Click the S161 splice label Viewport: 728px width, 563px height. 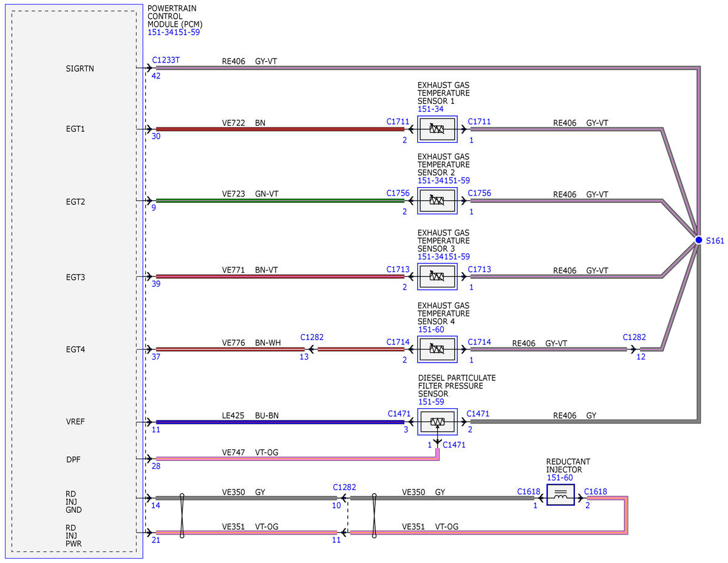[x=715, y=241]
